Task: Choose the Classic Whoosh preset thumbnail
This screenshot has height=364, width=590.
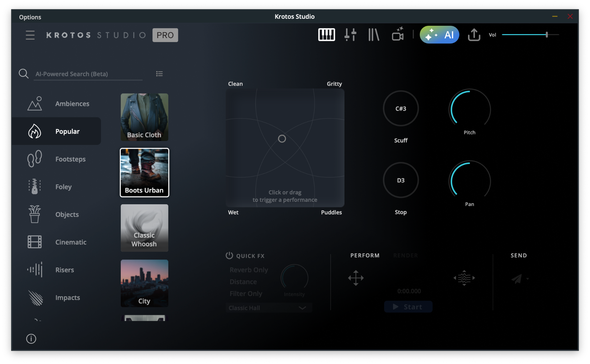Action: tap(144, 228)
